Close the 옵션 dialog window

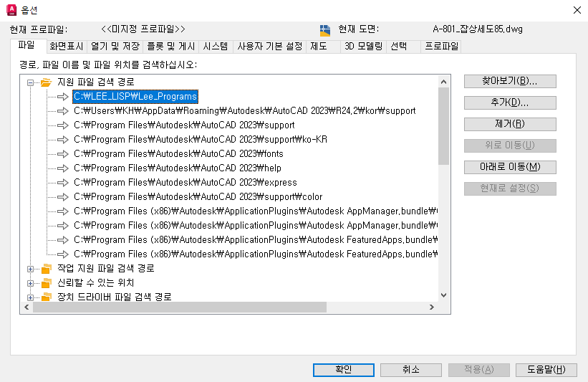[577, 10]
